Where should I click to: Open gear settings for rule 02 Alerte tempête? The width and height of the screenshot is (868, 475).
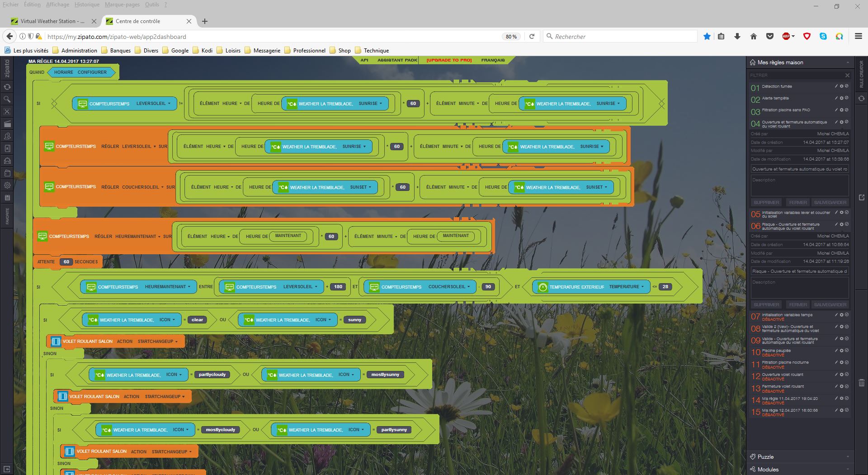coord(842,98)
